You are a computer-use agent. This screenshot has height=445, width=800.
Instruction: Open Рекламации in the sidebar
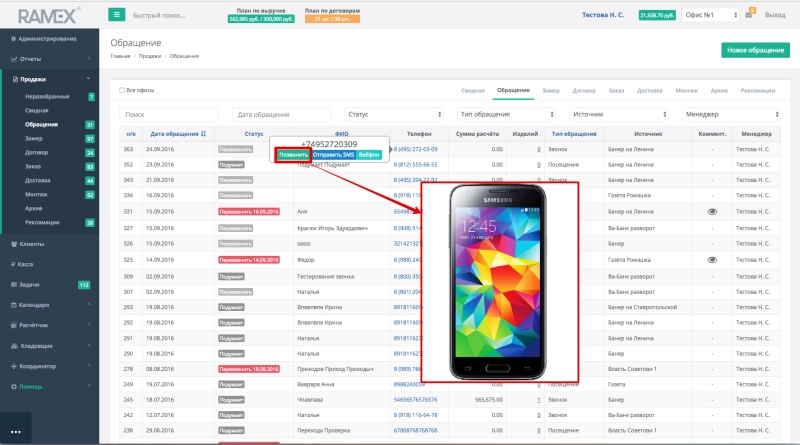point(42,222)
